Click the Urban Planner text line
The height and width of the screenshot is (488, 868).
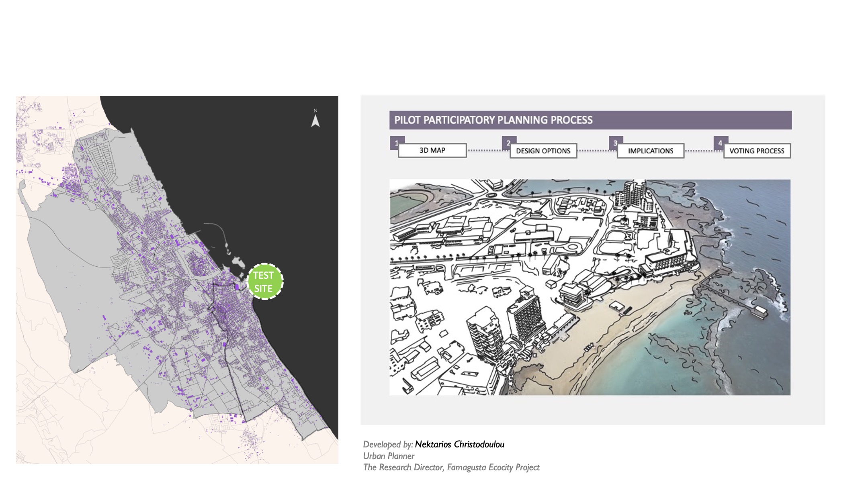tap(389, 456)
